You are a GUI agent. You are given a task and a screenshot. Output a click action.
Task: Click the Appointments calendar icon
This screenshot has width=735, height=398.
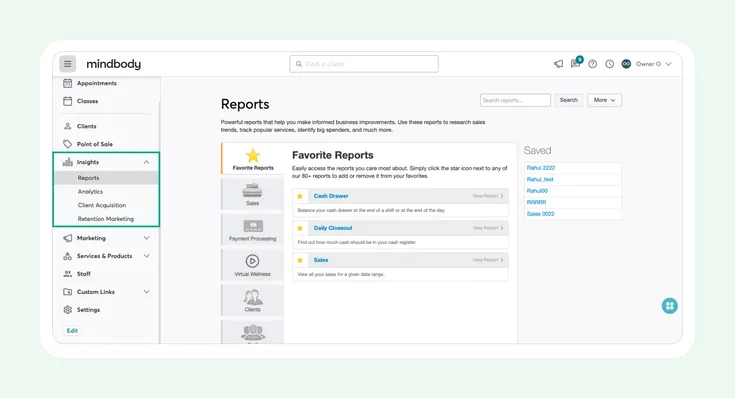[68, 83]
